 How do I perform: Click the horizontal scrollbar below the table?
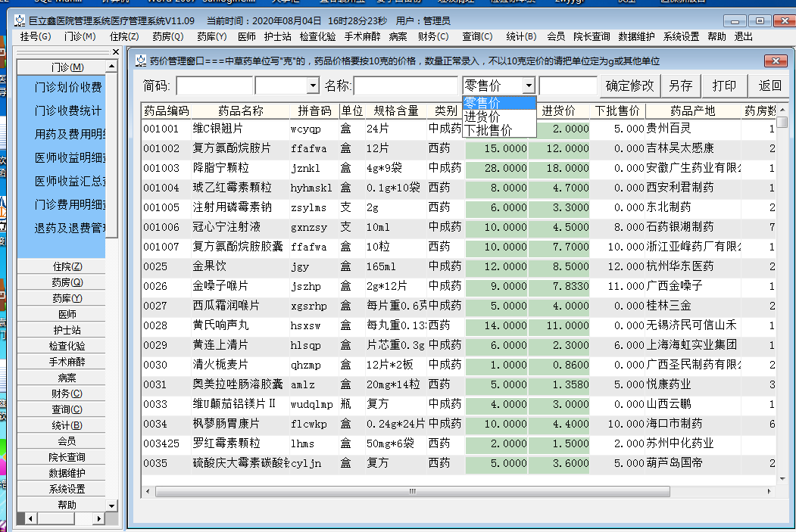coord(412,492)
